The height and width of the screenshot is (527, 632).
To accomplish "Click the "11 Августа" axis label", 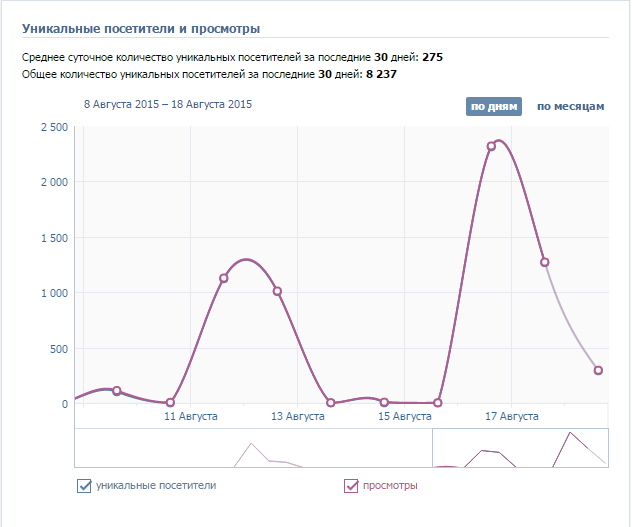I will click(191, 415).
